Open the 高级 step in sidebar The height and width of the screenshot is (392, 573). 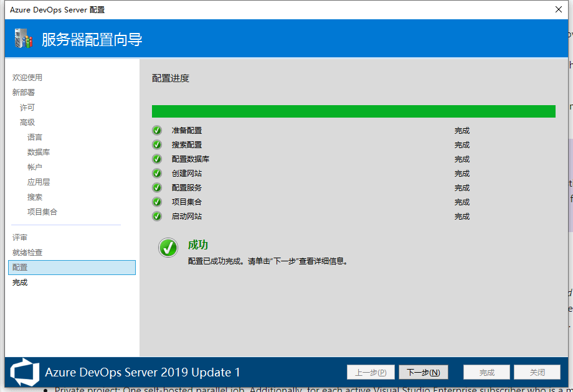click(x=27, y=123)
